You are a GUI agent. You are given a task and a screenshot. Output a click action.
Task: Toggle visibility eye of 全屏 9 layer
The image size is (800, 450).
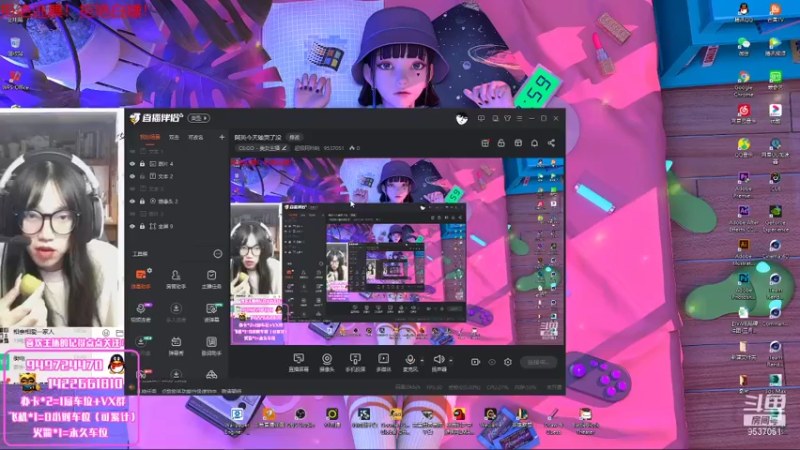point(132,226)
